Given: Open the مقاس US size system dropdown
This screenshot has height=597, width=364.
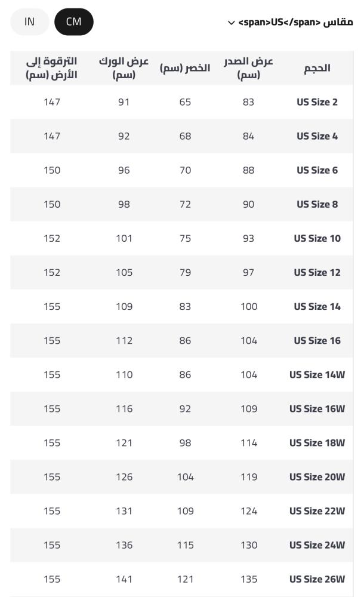Looking at the screenshot, I should pos(295,23).
